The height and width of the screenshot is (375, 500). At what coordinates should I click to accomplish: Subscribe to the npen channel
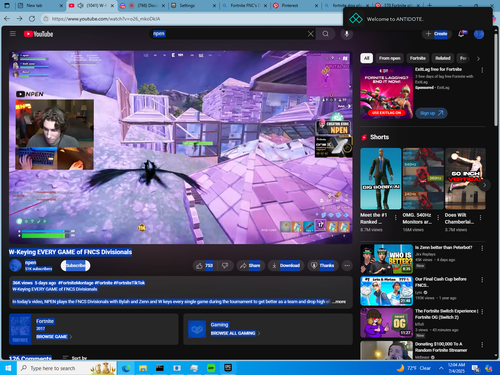point(75,266)
